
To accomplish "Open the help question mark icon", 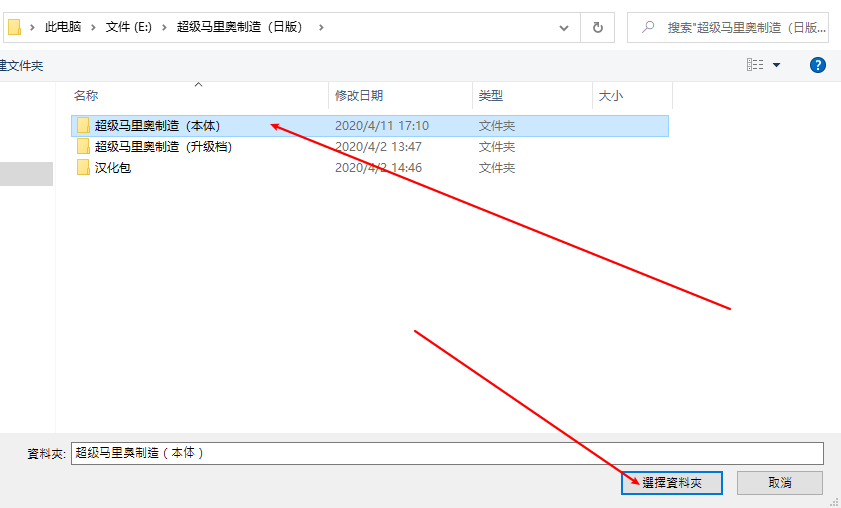I will [817, 65].
